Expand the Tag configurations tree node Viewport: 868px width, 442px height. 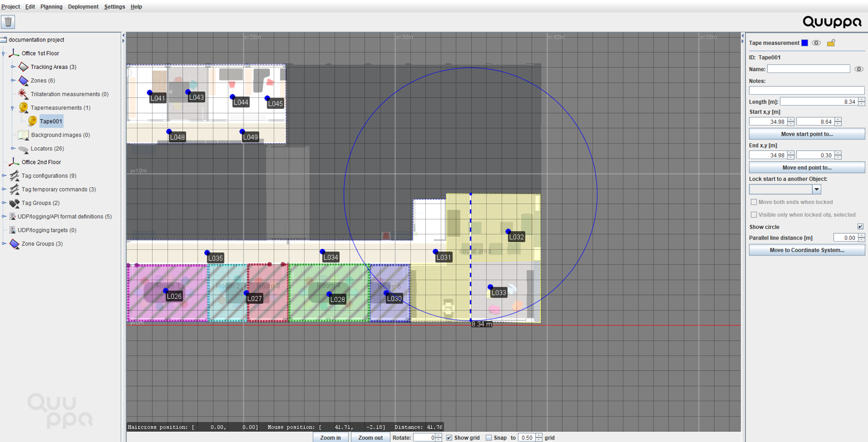[4, 176]
